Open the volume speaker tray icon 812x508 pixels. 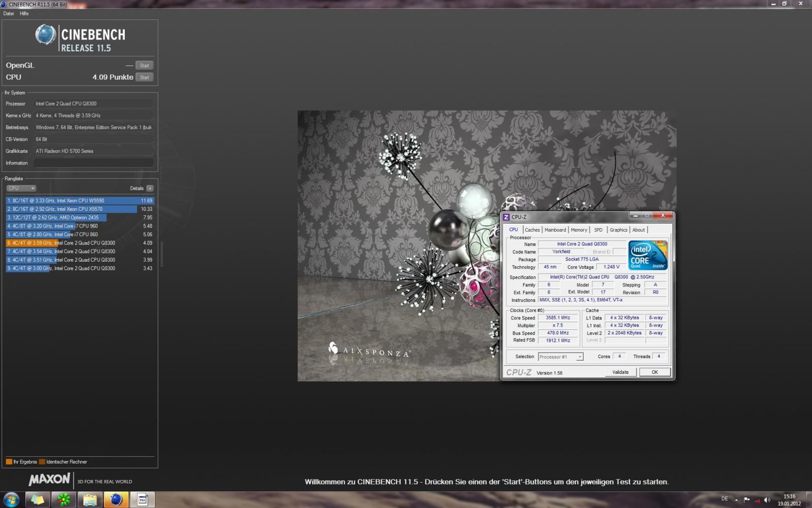tap(767, 500)
